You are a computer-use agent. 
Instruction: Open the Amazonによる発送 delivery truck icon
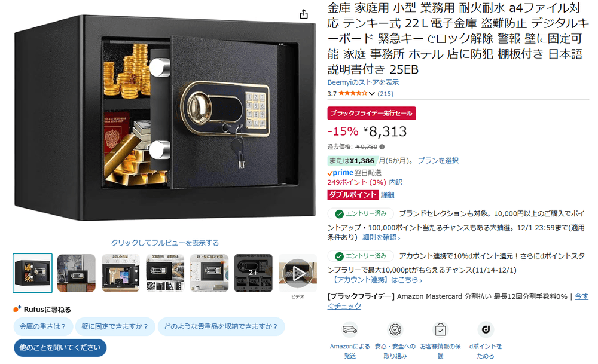350,329
